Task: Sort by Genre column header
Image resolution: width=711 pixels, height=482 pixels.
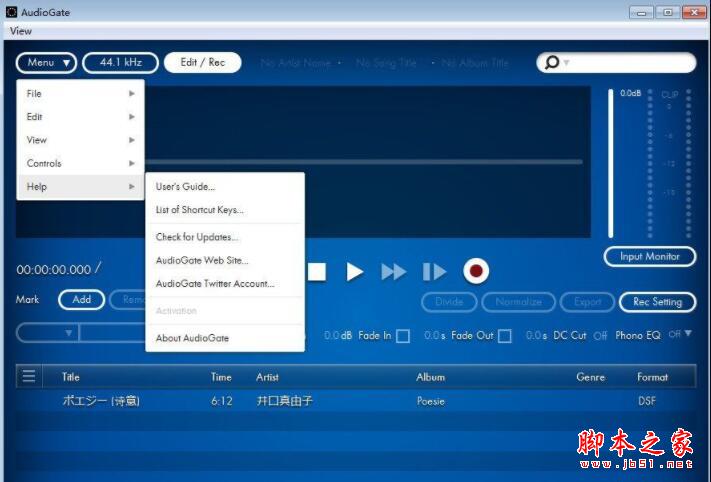Action: pyautogui.click(x=590, y=377)
